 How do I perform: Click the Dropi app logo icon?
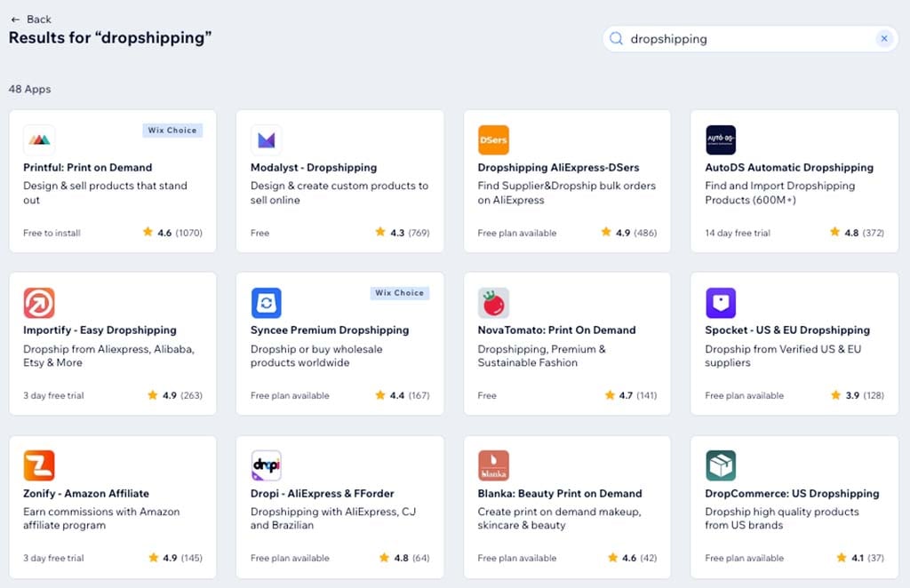coord(267,465)
